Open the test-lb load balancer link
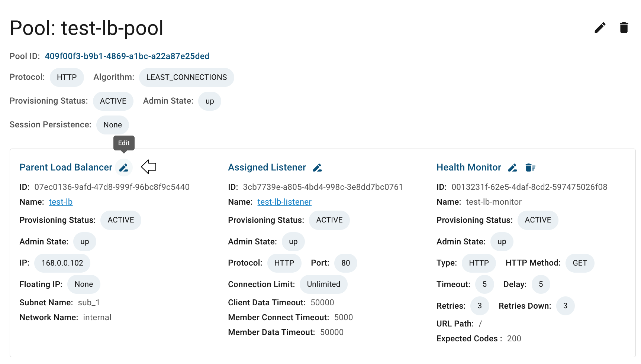This screenshot has width=641, height=364. [61, 202]
